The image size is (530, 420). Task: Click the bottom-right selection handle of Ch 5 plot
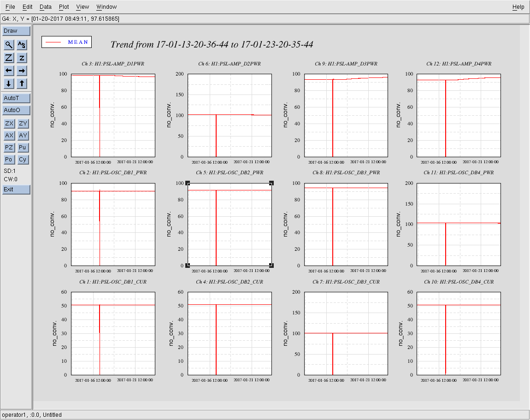pyautogui.click(x=271, y=266)
